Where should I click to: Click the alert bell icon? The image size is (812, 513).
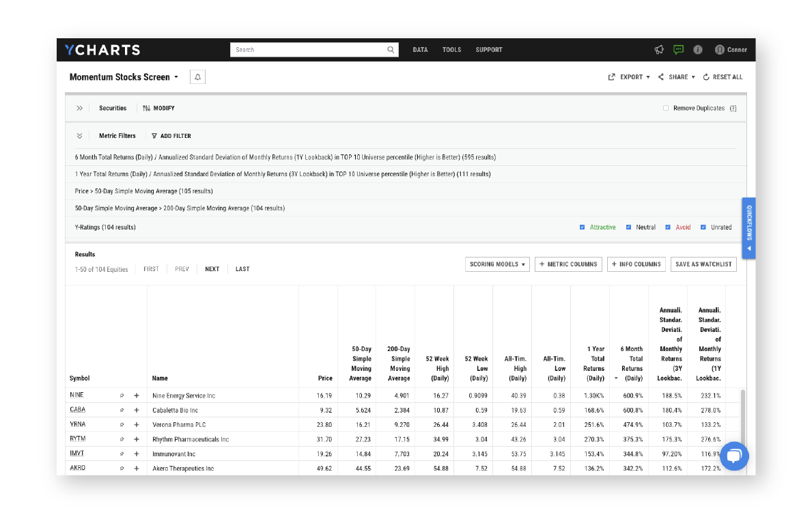tap(197, 77)
